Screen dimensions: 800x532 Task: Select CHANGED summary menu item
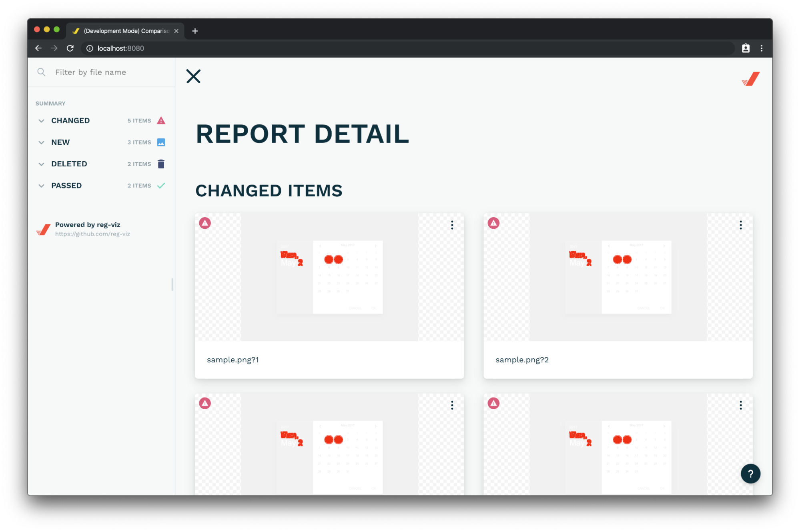71,120
